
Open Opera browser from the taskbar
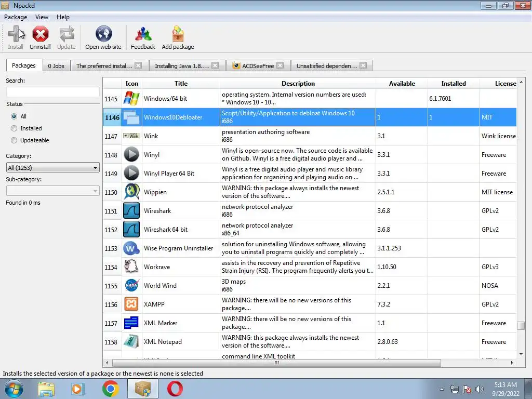175,389
